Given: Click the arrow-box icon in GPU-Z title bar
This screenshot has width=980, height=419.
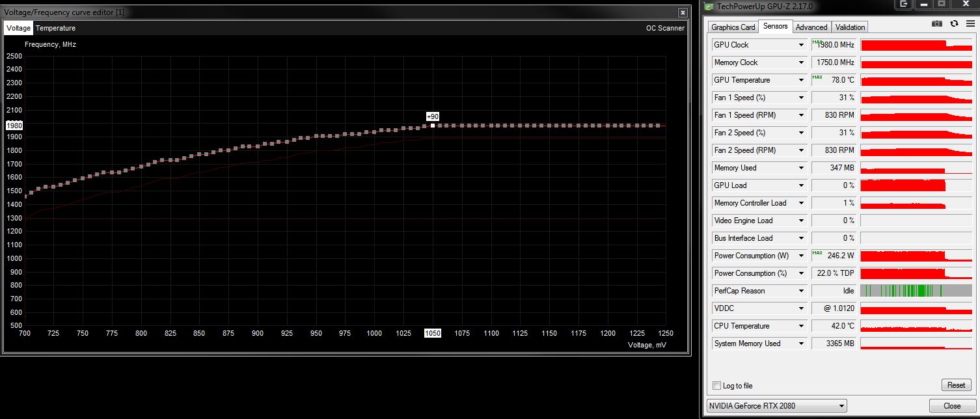Looking at the screenshot, I should click(x=904, y=5).
